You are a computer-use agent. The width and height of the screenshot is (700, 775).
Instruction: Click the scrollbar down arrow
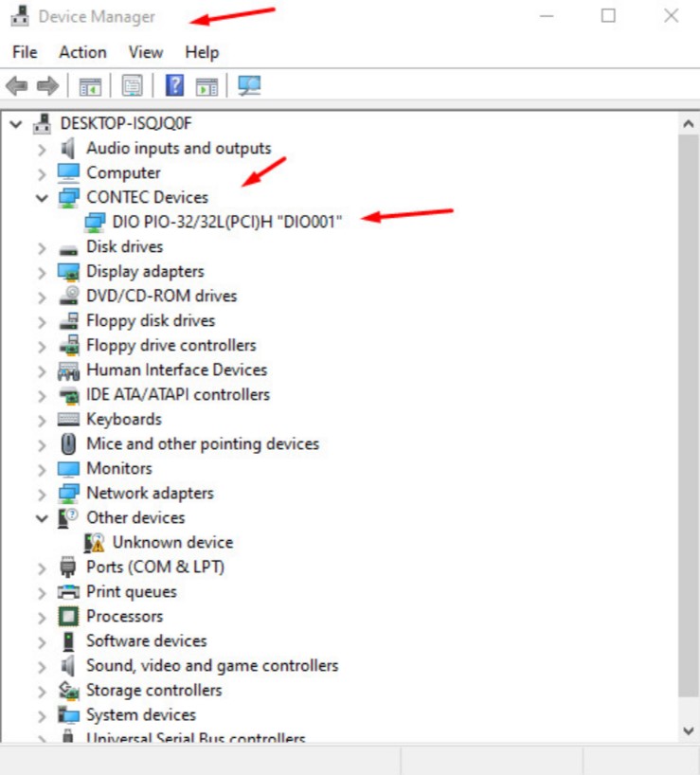point(689,730)
